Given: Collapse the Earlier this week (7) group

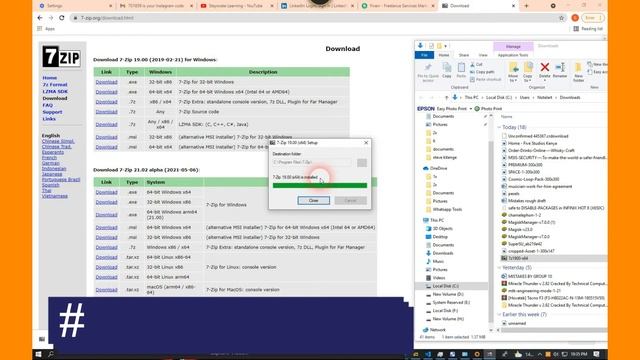Looking at the screenshot, I should pos(499,315).
